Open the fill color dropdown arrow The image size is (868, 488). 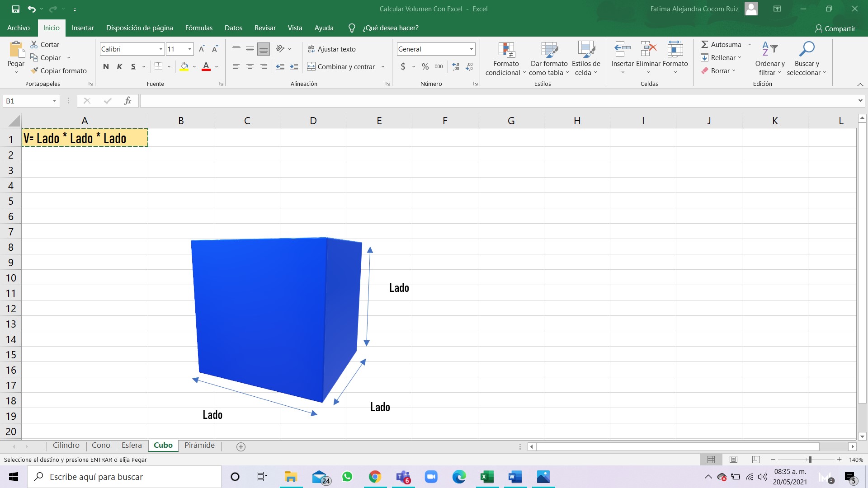point(194,66)
